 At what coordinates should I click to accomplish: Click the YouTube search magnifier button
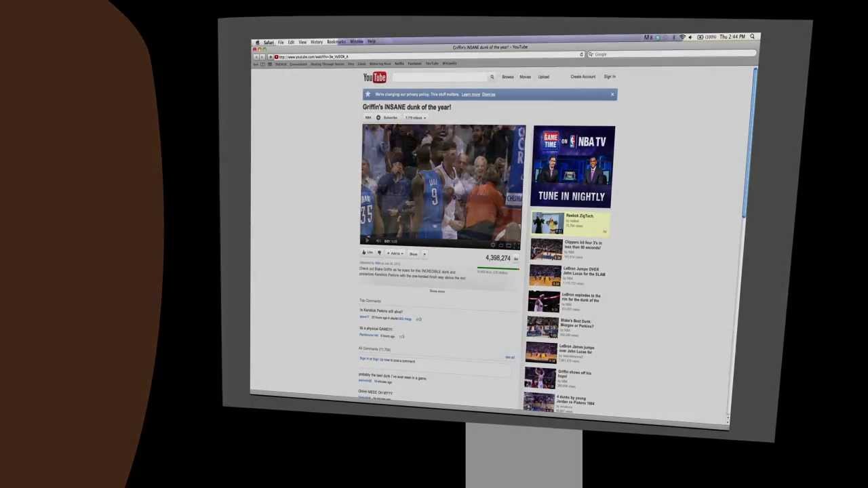(492, 77)
